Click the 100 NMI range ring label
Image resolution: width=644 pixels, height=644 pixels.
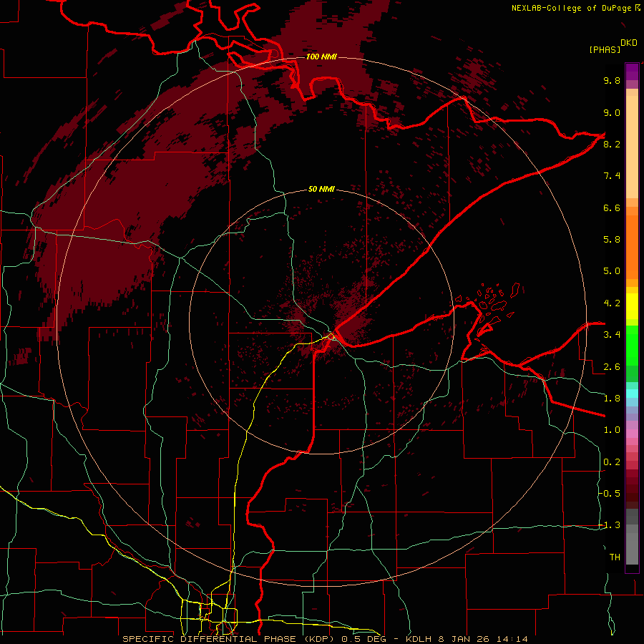(x=321, y=57)
